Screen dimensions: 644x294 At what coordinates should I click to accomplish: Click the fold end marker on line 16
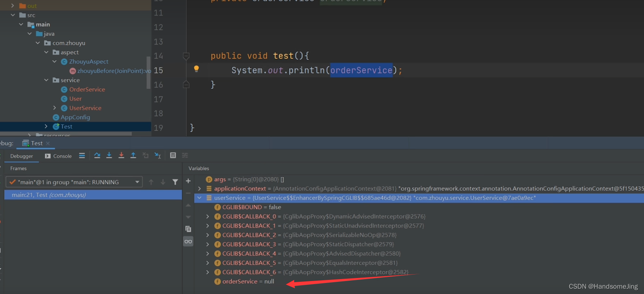[x=186, y=85]
